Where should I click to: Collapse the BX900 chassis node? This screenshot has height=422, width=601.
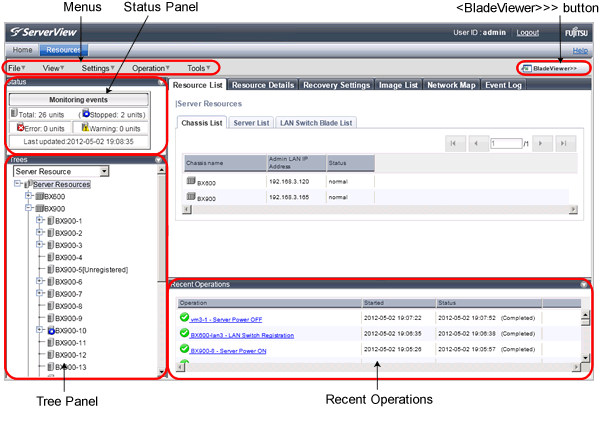point(28,208)
